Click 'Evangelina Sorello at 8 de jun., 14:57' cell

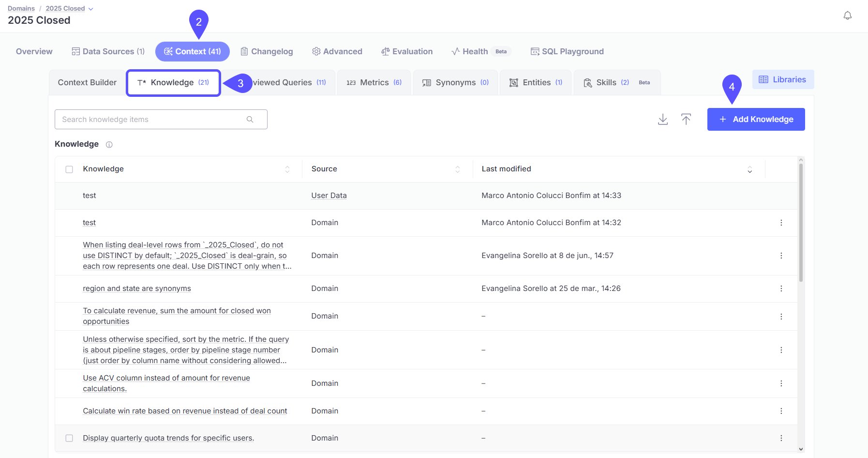tap(547, 256)
